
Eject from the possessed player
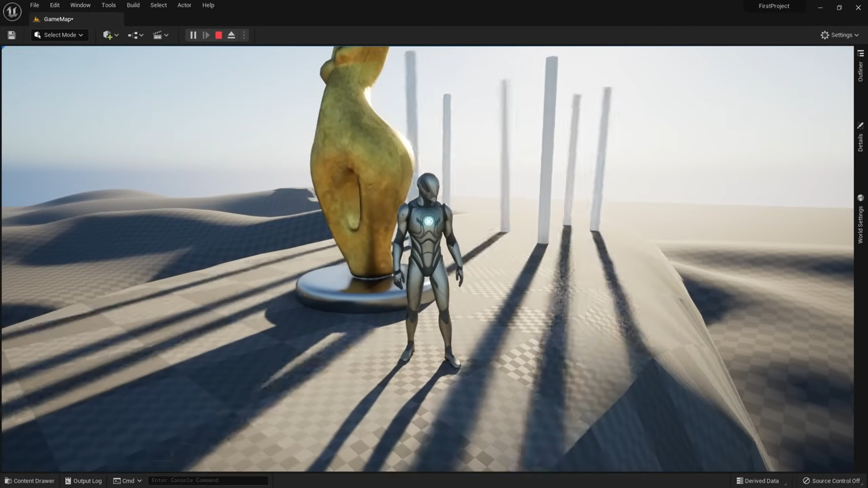[x=231, y=35]
